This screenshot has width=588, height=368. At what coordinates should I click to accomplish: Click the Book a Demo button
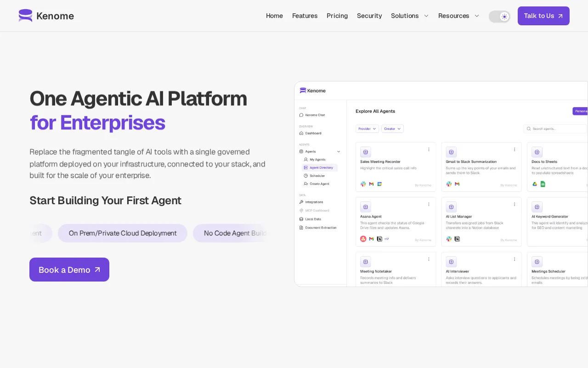tap(69, 270)
